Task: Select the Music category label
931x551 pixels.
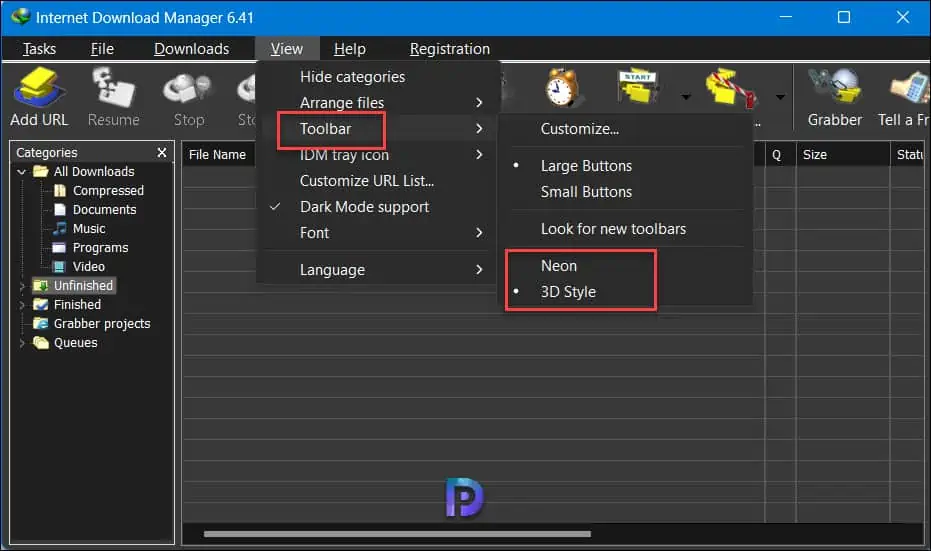Action: 89,229
